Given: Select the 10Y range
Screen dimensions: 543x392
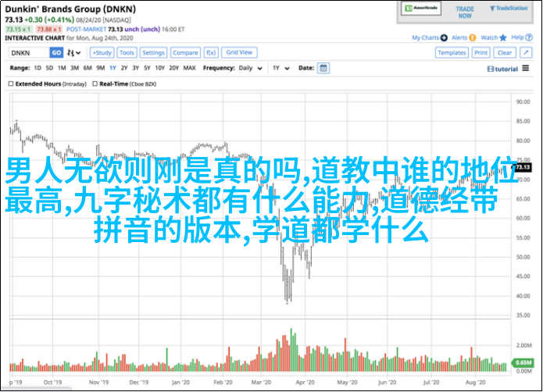Looking at the screenshot, I should point(160,68).
